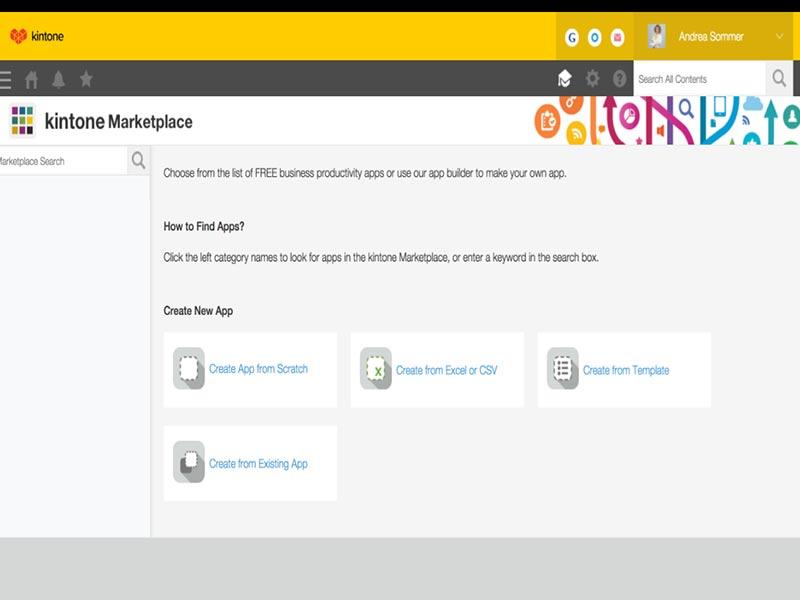The image size is (800, 600).
Task: Focus the Search All Contents field
Action: pos(699,79)
